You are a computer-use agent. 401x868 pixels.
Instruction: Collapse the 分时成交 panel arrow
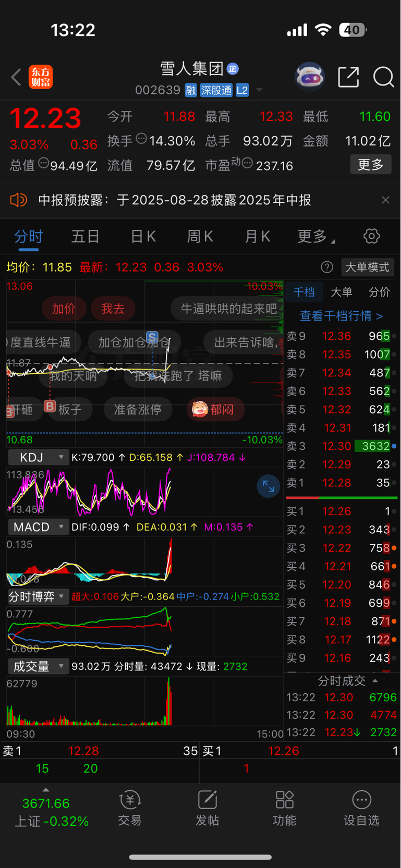pos(375,681)
